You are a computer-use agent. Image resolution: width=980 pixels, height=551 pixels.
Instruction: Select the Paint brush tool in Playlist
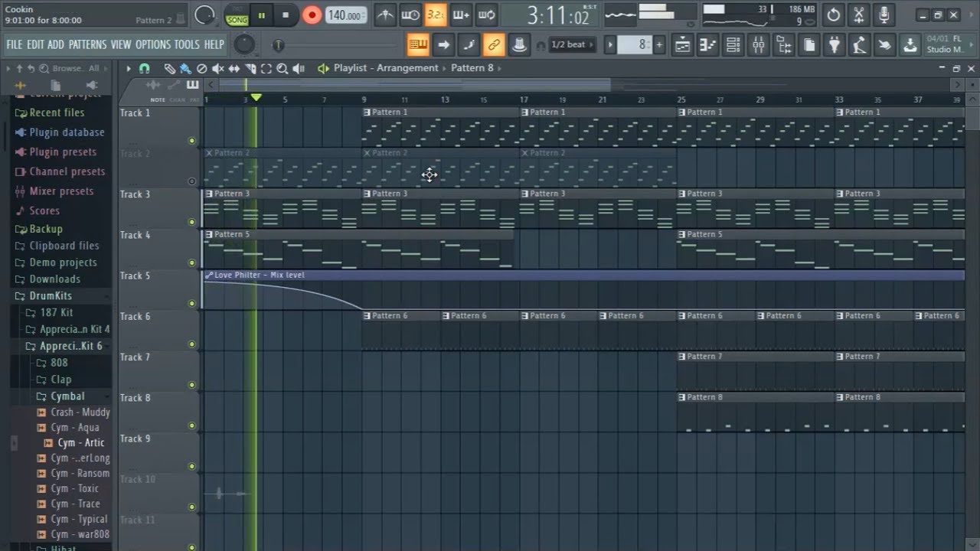(185, 68)
